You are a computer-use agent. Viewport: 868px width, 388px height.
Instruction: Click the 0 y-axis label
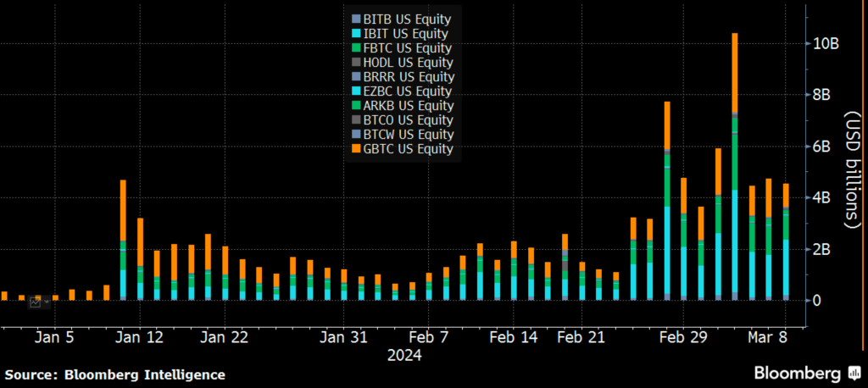816,301
